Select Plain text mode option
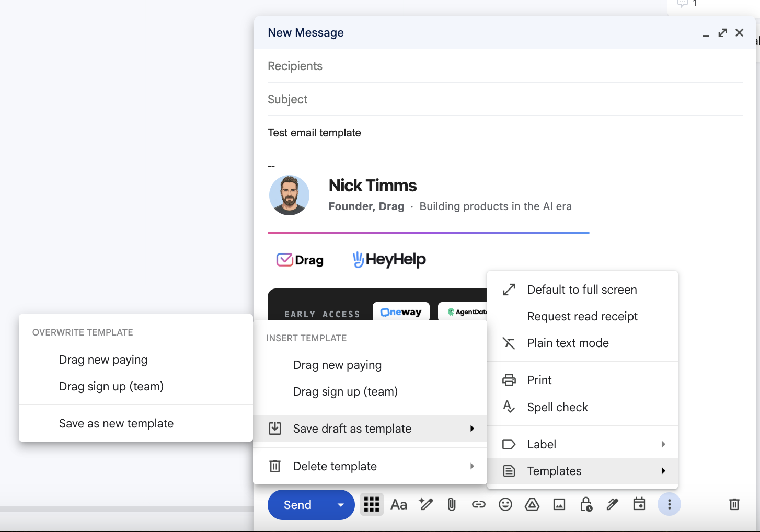Screen dimensions: 760x532 (582, 343)
